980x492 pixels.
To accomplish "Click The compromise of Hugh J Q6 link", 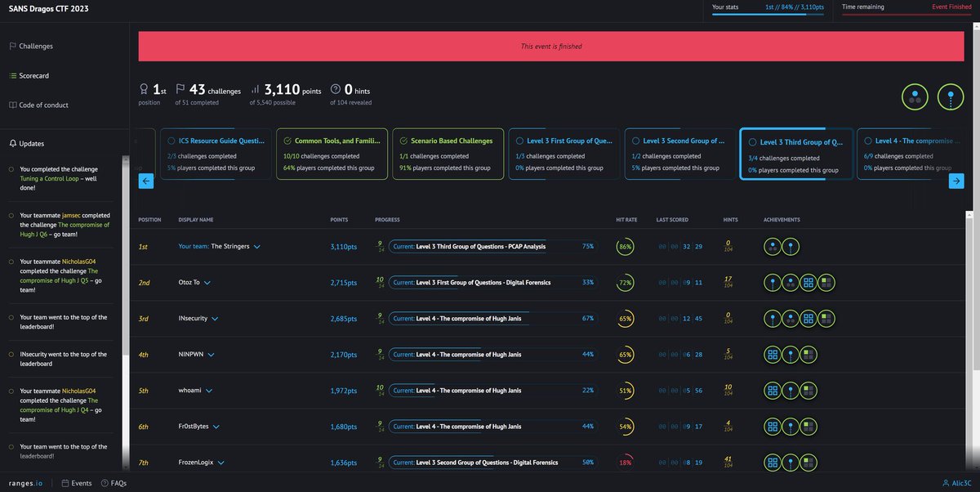I will click(65, 229).
